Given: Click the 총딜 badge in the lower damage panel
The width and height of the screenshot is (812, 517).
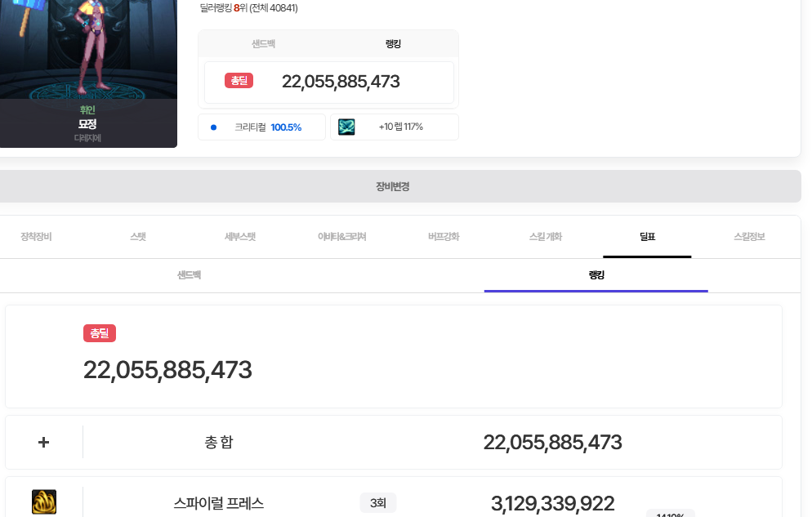Looking at the screenshot, I should coord(100,333).
